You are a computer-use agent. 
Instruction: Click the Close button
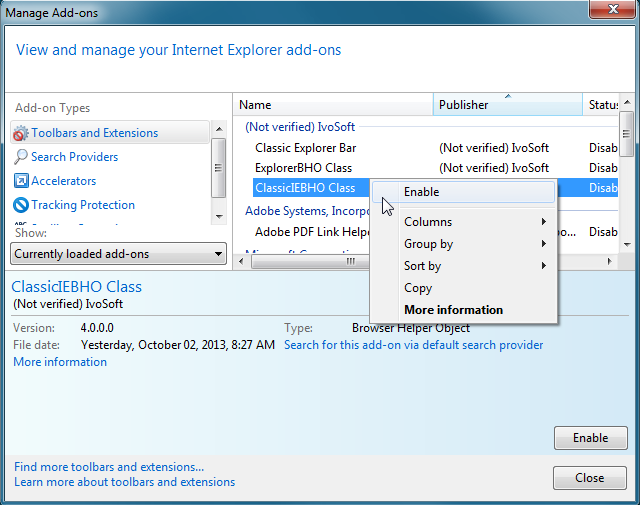590,478
